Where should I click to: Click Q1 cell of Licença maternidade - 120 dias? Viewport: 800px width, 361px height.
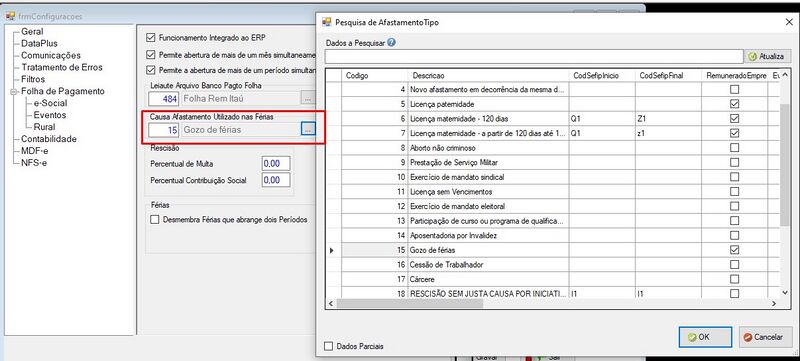tap(602, 119)
